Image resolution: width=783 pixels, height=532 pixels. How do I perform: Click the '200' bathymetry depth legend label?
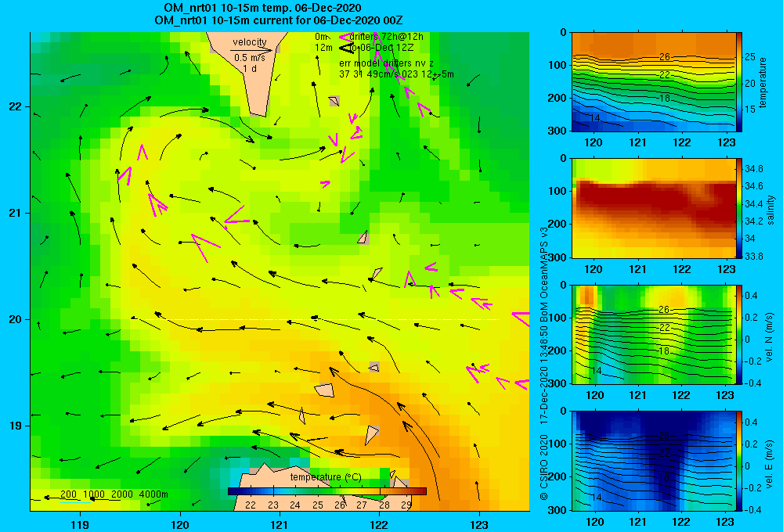(68, 494)
